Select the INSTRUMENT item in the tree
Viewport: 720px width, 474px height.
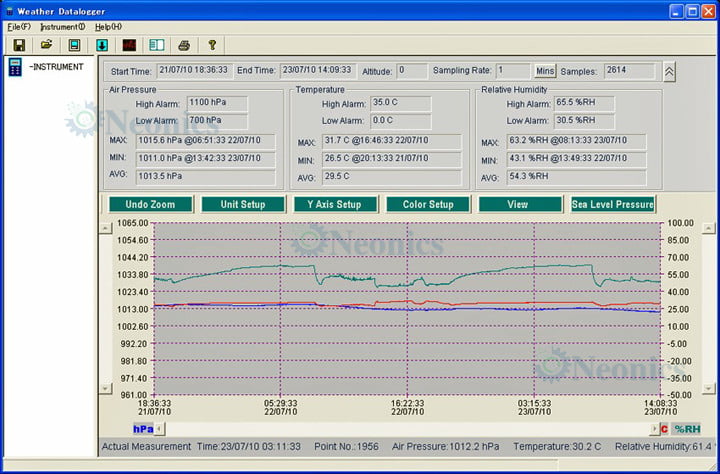pos(56,67)
